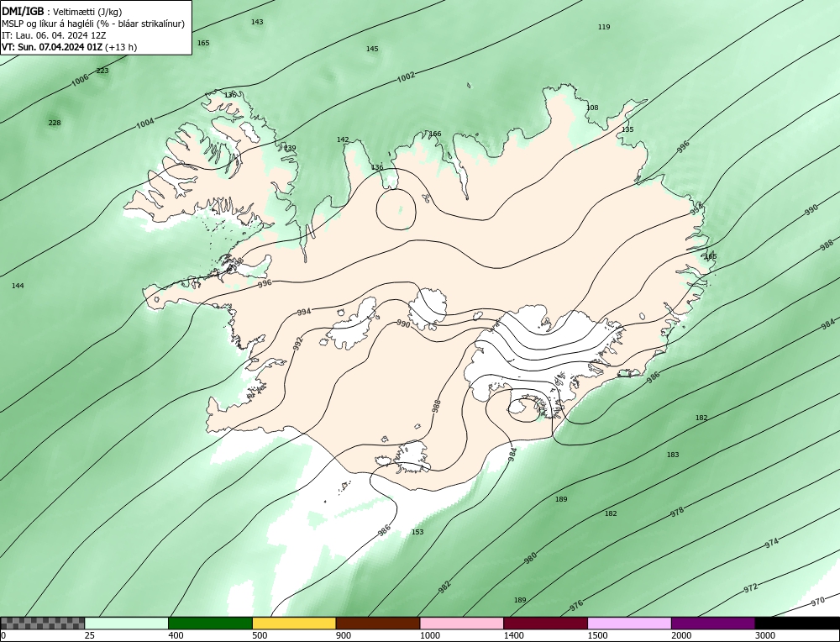840x642 pixels.
Task: Click the gray checkered 0–25 legend swatch
Action: pyautogui.click(x=42, y=623)
